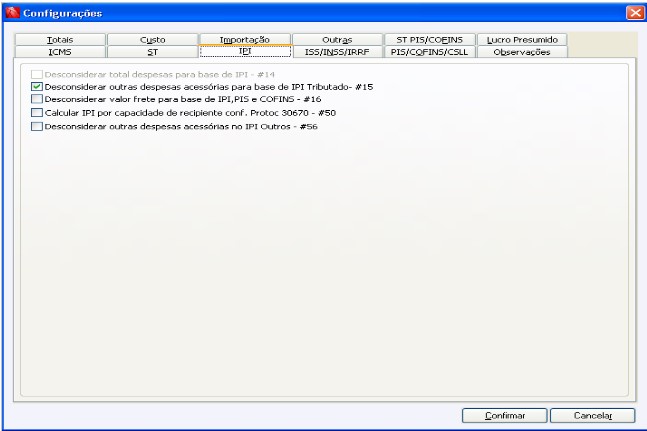Click disabled total despesas checkbox #14
Image resolution: width=647 pixels, height=431 pixels.
tap(37, 74)
